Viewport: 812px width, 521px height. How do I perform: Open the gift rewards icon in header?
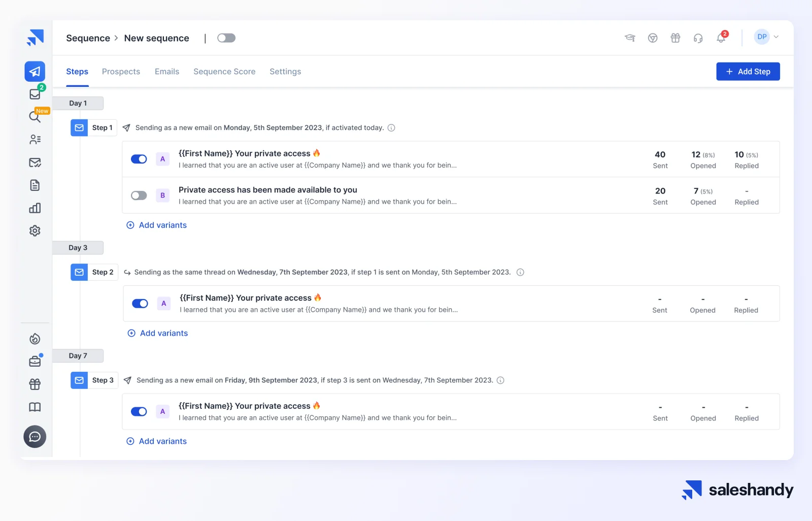point(675,38)
